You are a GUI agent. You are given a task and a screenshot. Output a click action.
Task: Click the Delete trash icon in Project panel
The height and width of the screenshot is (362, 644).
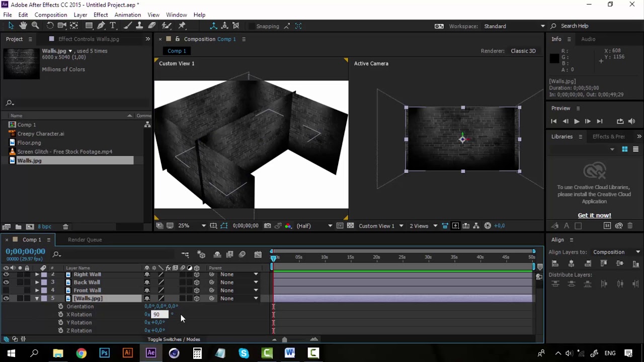(65, 227)
